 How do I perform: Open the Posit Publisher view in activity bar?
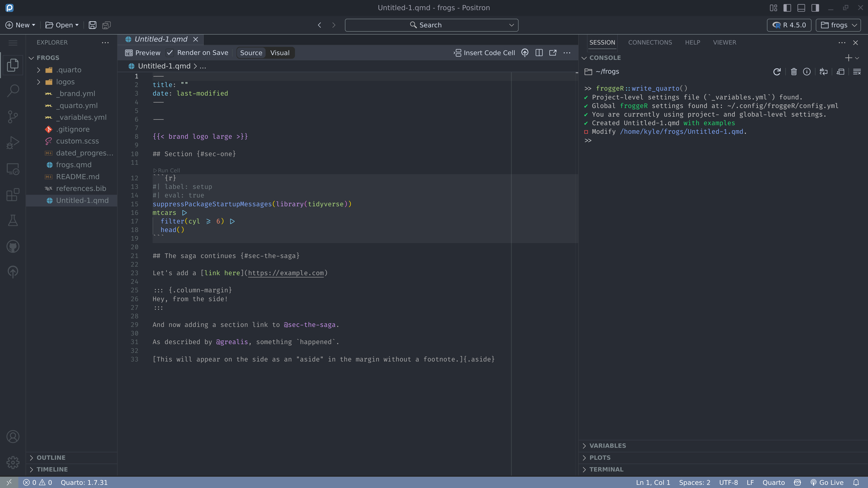(x=13, y=272)
